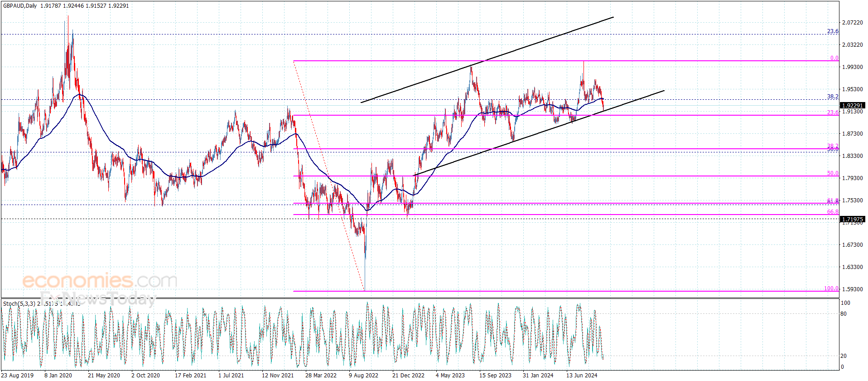Click the 2 Oct 2020 date label
This screenshot has height=381, width=868.
[145, 375]
